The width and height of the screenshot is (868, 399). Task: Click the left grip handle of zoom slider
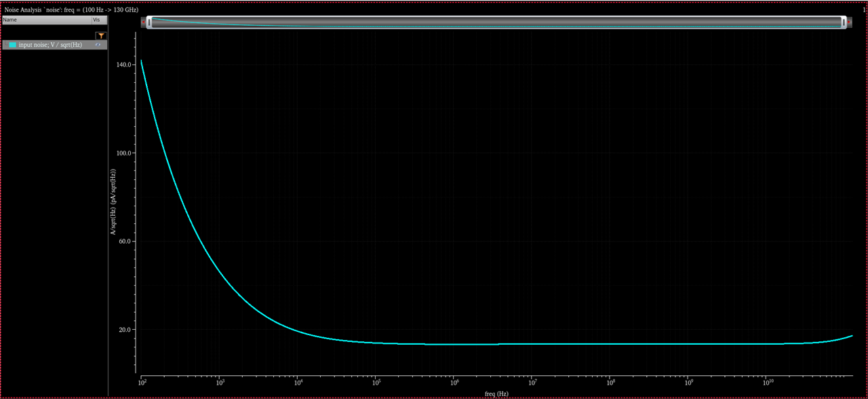click(149, 22)
